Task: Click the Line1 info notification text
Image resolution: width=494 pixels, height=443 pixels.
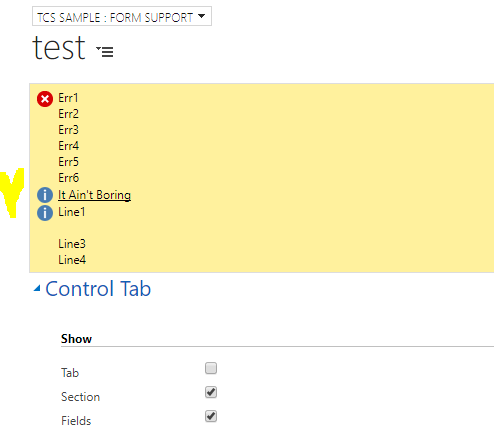Action: 72,212
